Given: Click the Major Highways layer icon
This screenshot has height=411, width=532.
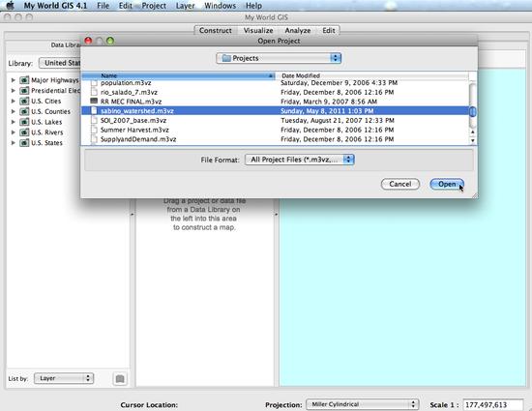Looking at the screenshot, I should [x=24, y=80].
